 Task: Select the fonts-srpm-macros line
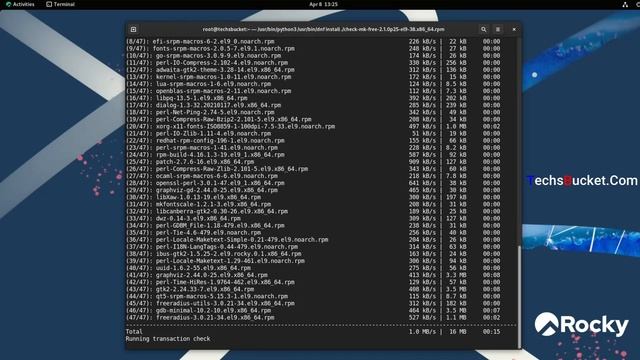[313, 49]
